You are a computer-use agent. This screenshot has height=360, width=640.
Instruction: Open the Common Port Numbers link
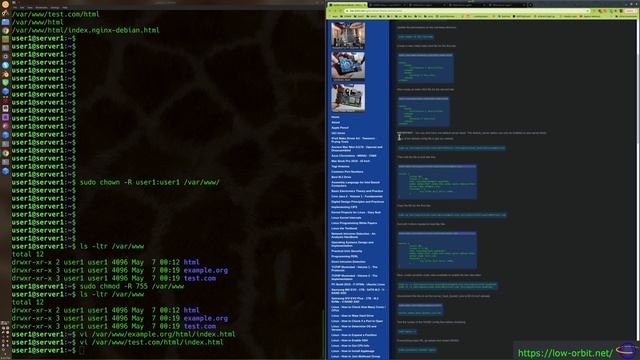click(347, 172)
